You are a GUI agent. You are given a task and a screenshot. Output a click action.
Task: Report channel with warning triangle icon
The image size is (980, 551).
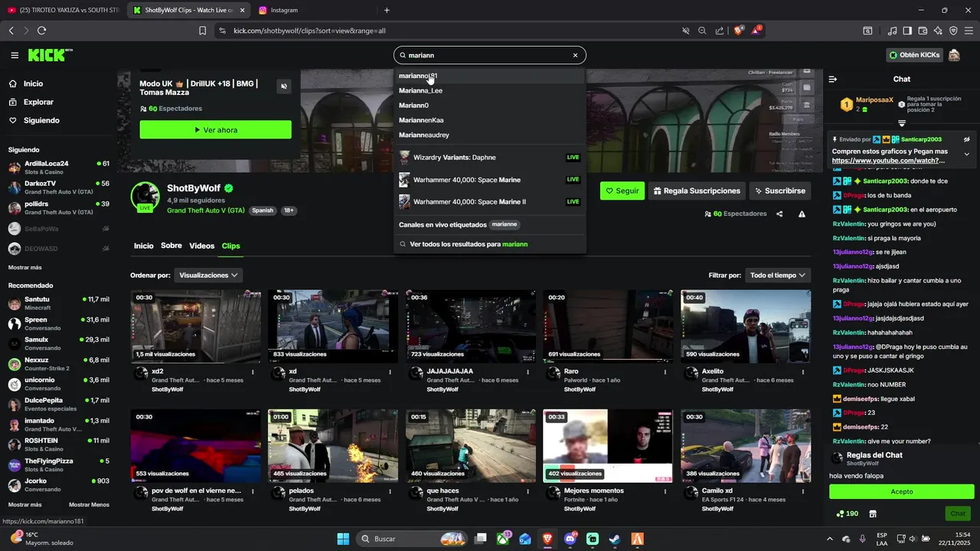click(802, 214)
